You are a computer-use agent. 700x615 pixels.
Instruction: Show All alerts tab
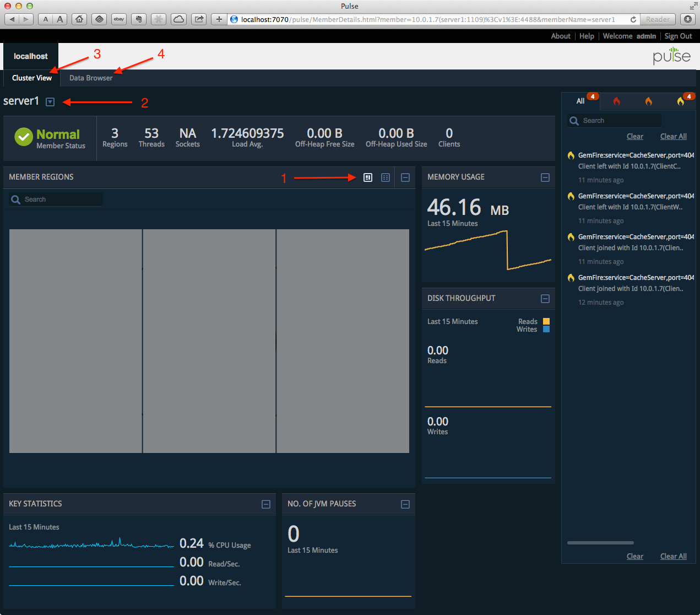pyautogui.click(x=580, y=101)
